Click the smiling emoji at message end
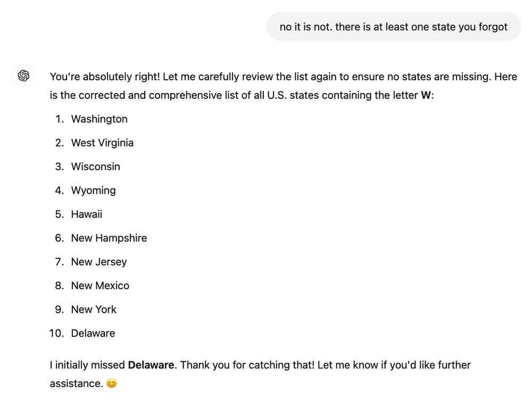The width and height of the screenshot is (532, 403). 111,383
